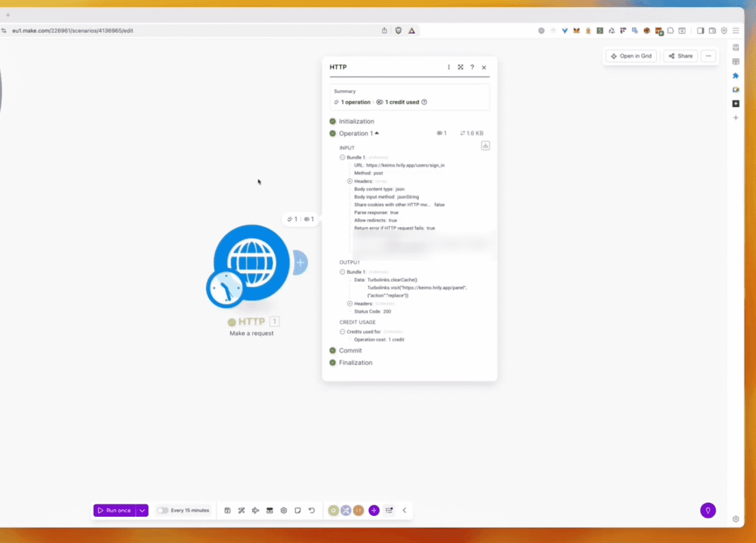The height and width of the screenshot is (543, 756).
Task: Click the operations and credits badge above module
Action: tap(300, 219)
